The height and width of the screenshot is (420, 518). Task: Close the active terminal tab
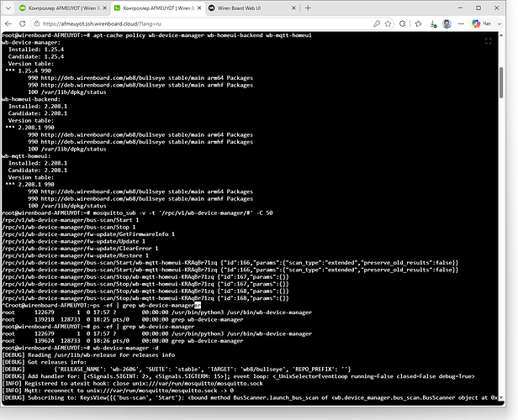199,8
